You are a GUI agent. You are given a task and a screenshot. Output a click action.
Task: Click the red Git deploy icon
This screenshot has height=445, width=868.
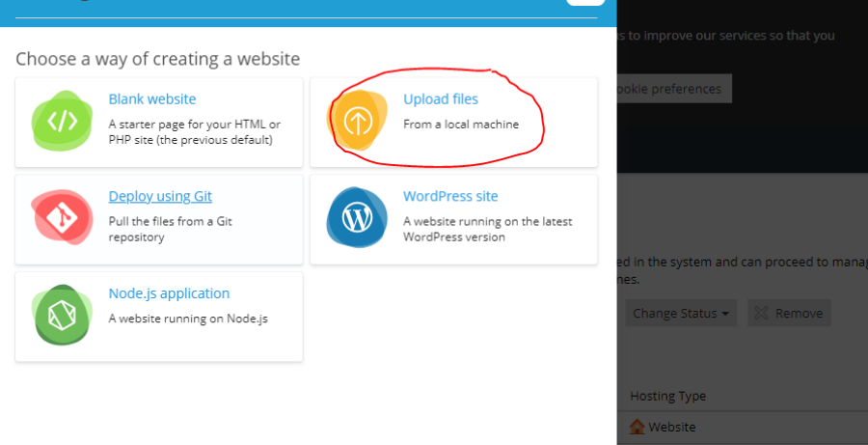[62, 219]
